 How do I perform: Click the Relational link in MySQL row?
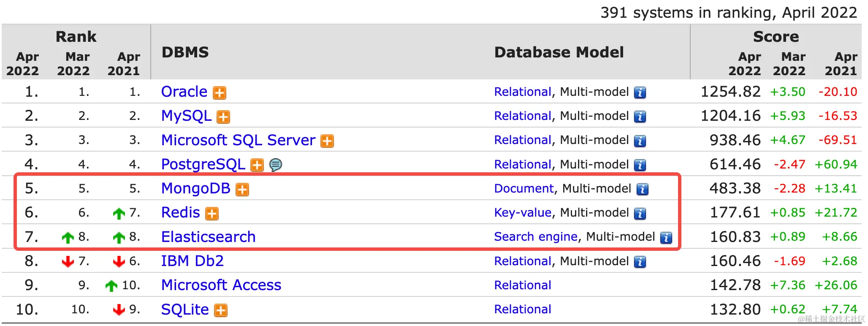[523, 116]
